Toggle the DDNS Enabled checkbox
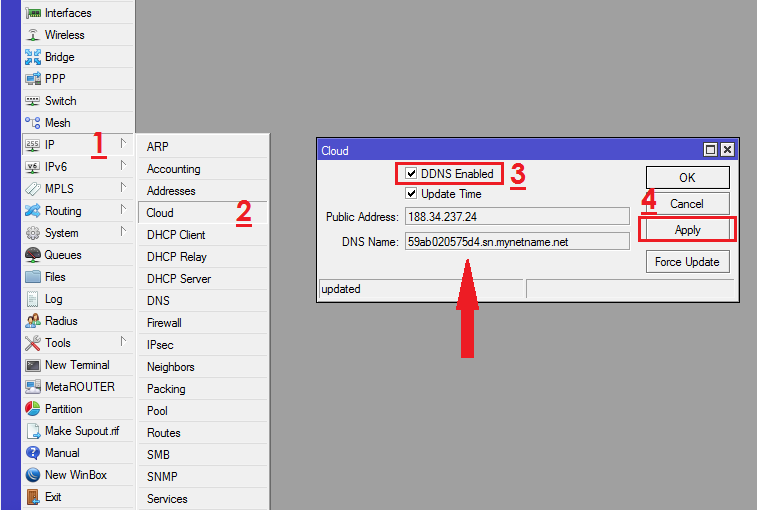 tap(411, 174)
